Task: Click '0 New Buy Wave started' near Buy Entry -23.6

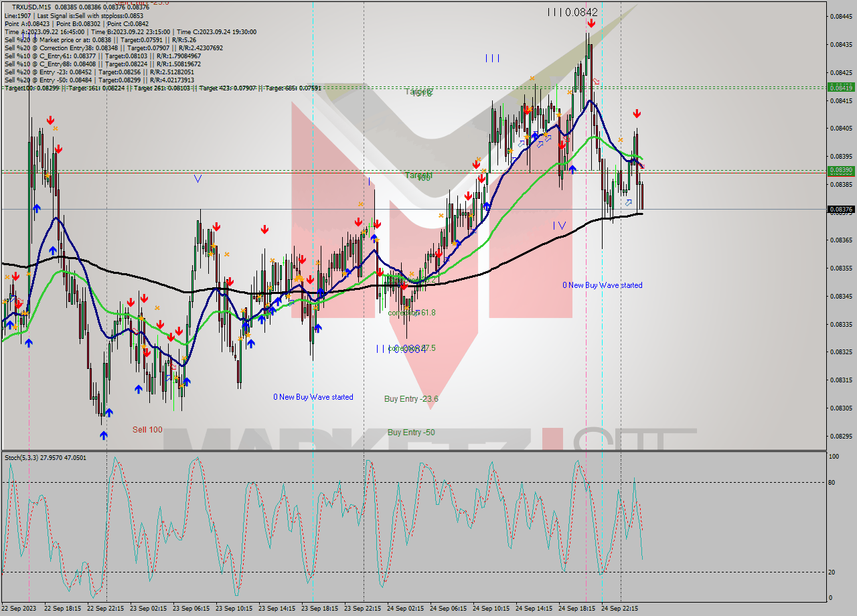Action: tap(313, 397)
